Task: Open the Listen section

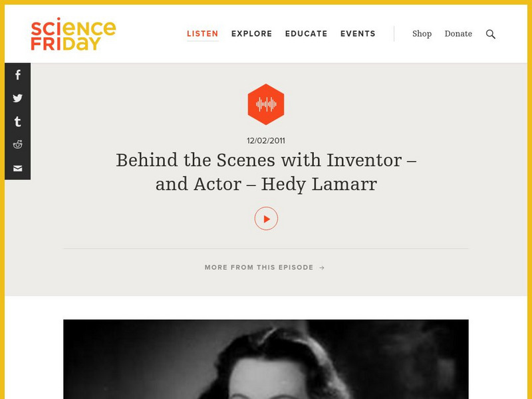Action: click(202, 33)
